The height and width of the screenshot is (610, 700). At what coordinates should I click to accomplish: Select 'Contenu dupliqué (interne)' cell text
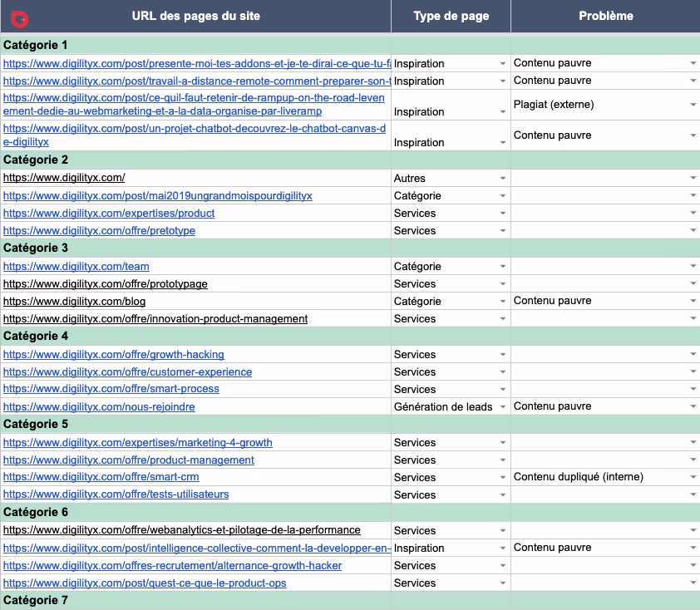click(x=579, y=477)
